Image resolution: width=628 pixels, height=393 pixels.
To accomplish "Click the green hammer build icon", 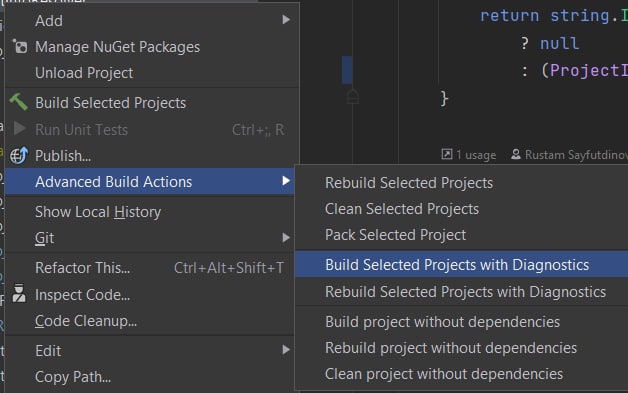I will coord(18,102).
